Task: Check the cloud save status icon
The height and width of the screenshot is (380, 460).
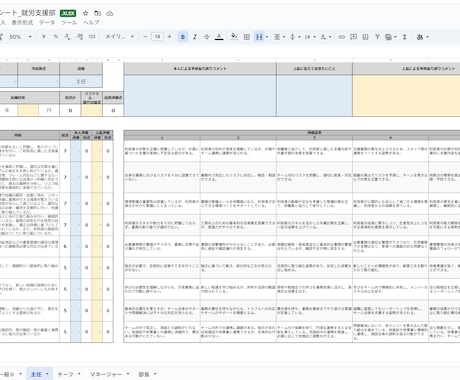Action: pyautogui.click(x=110, y=13)
